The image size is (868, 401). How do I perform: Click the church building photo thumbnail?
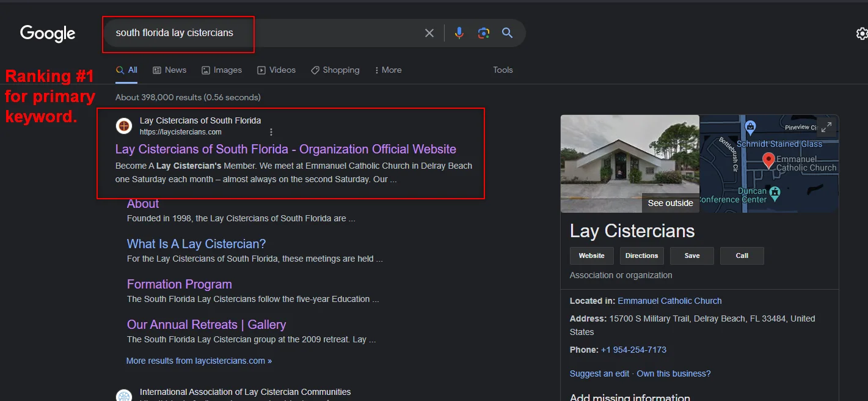tap(630, 164)
